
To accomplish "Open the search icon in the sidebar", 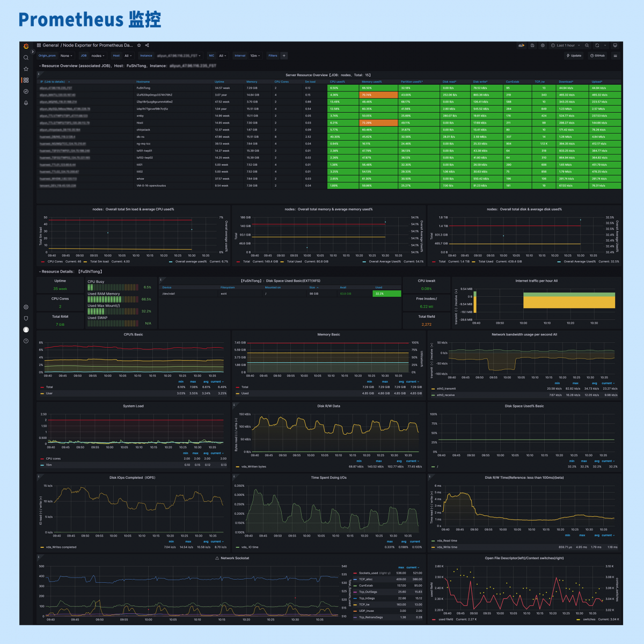I will (26, 57).
